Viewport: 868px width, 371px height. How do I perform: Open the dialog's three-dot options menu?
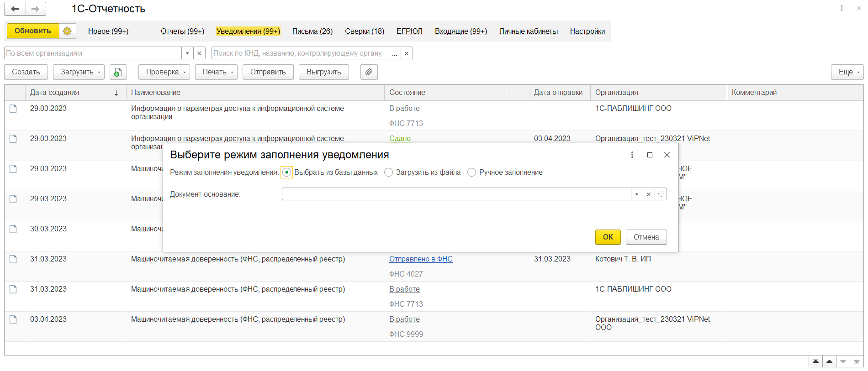tap(632, 155)
